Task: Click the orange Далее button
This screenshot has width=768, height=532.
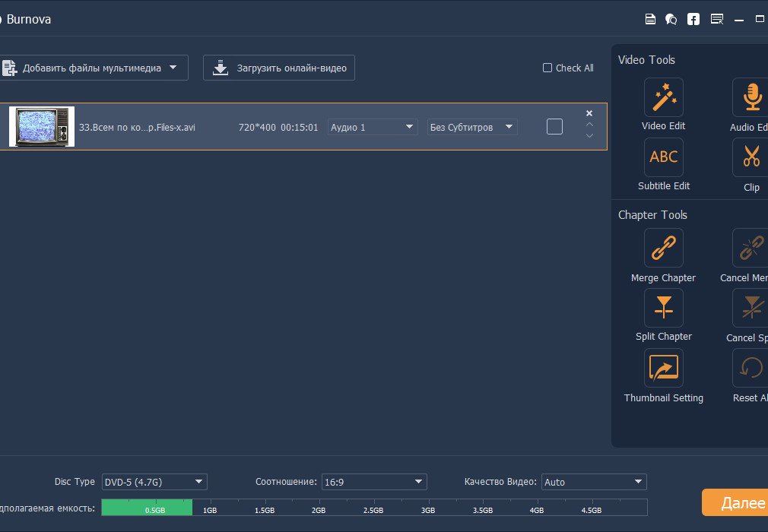Action: click(735, 502)
